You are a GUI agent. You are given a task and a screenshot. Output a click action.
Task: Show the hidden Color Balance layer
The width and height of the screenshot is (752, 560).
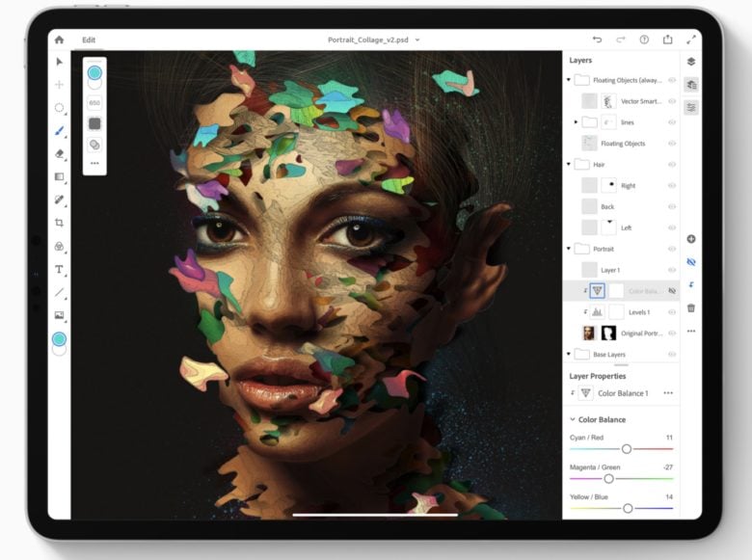pos(672,291)
